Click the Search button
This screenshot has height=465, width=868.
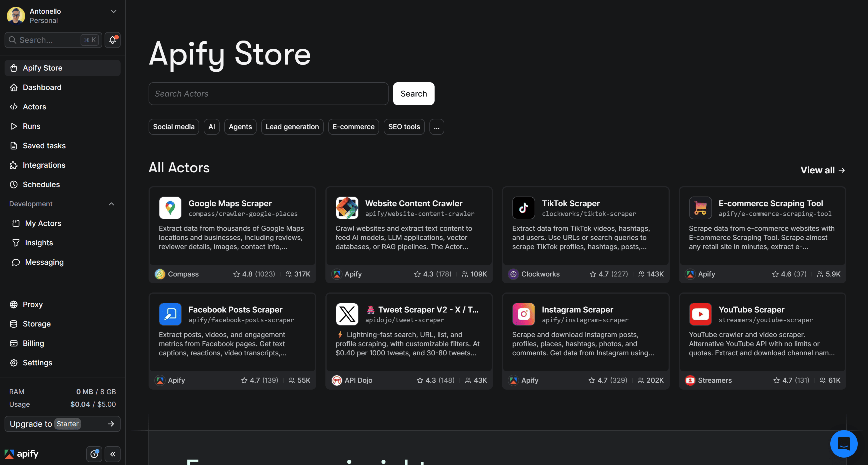pos(413,94)
